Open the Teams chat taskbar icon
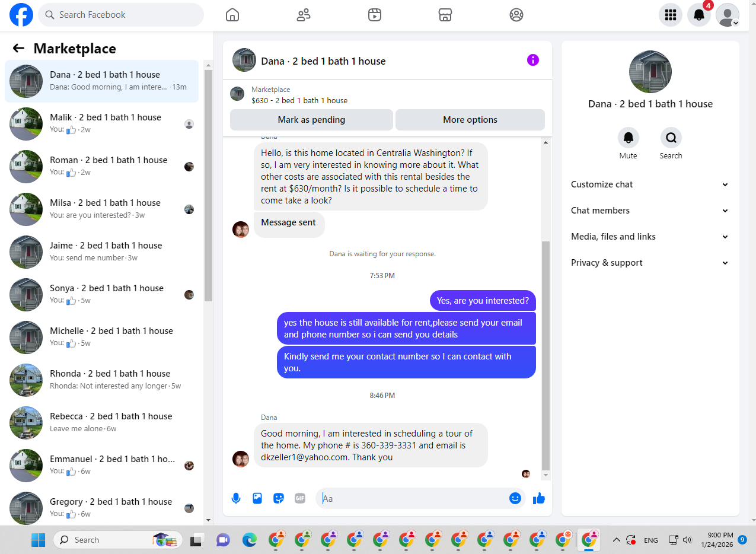 [223, 540]
